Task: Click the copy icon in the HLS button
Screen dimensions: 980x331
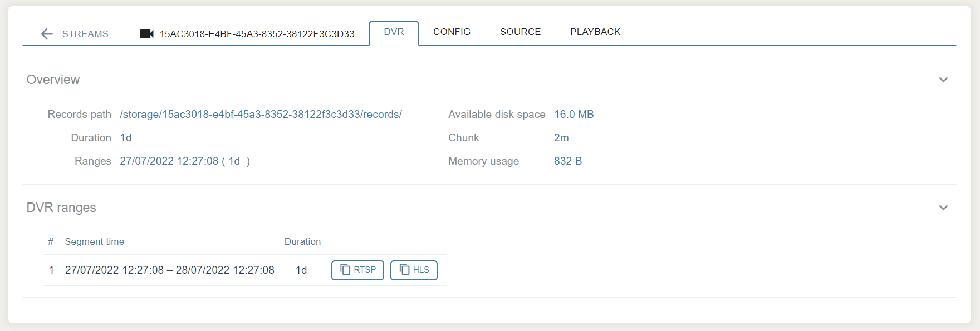Action: click(x=405, y=270)
